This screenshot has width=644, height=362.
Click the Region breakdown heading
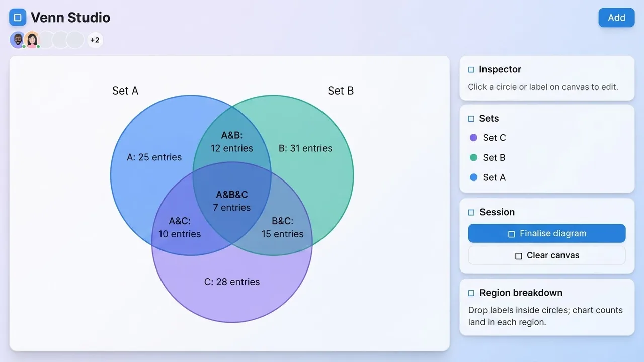(521, 293)
